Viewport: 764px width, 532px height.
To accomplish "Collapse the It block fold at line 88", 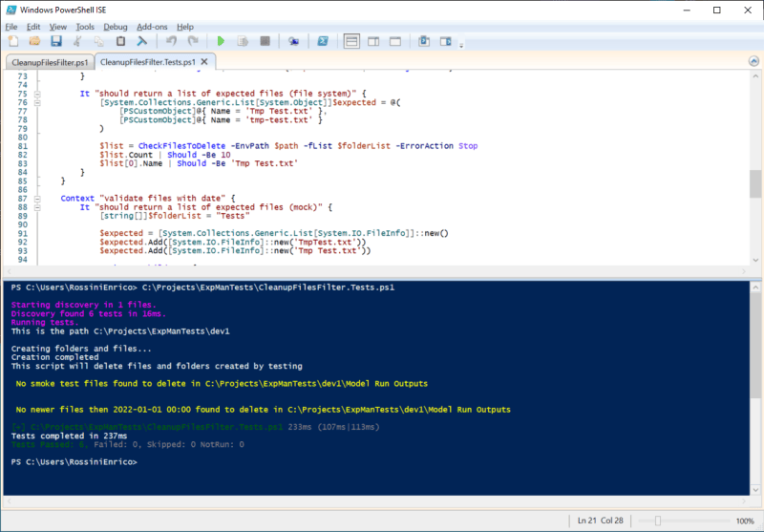I will click(x=37, y=207).
